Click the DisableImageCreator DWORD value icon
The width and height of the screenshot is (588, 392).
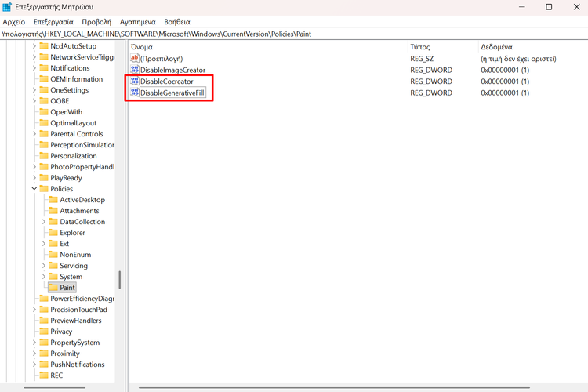tap(135, 70)
